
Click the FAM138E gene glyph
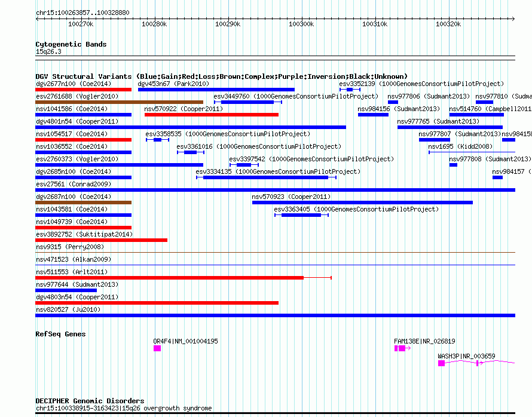402,348
